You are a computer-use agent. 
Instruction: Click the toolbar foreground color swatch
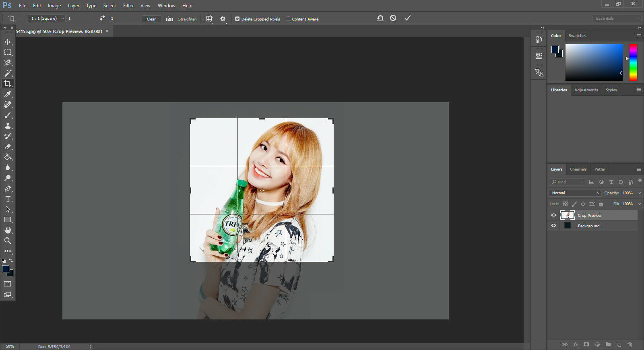pos(6,269)
